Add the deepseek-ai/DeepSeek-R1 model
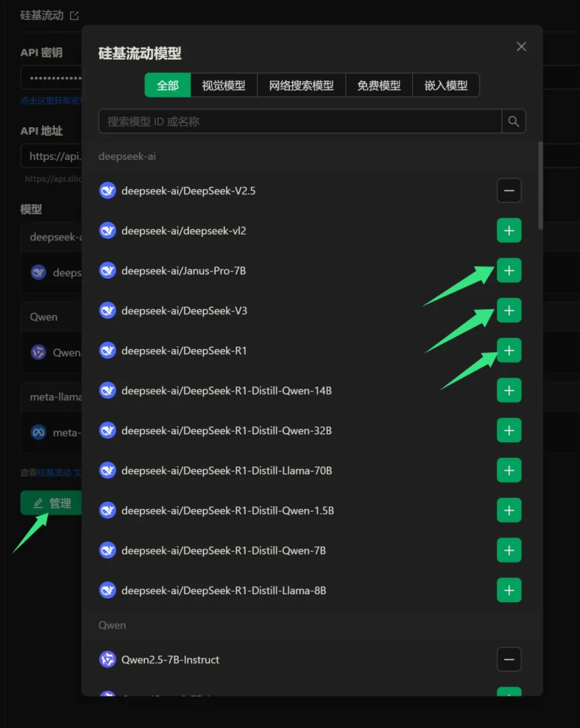580x728 pixels. point(509,350)
